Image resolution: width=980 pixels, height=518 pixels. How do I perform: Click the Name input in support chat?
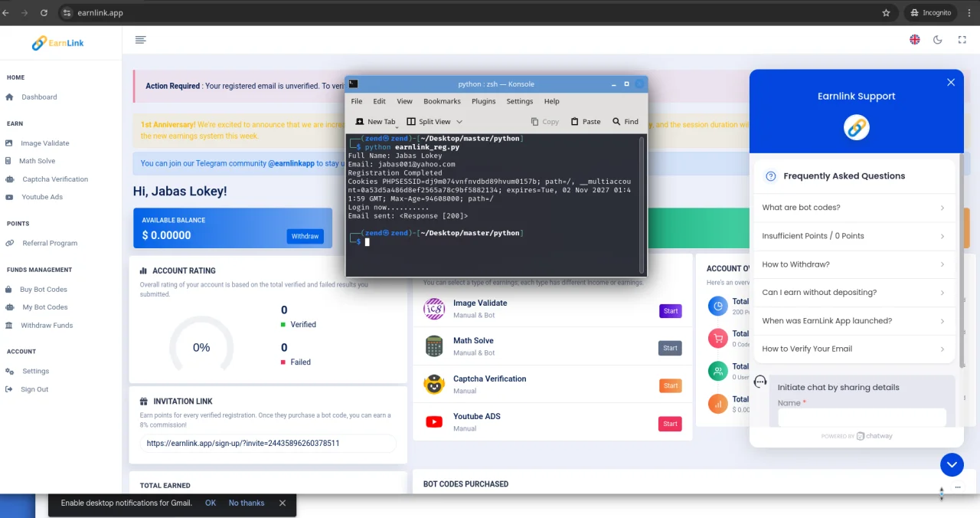[862, 418]
